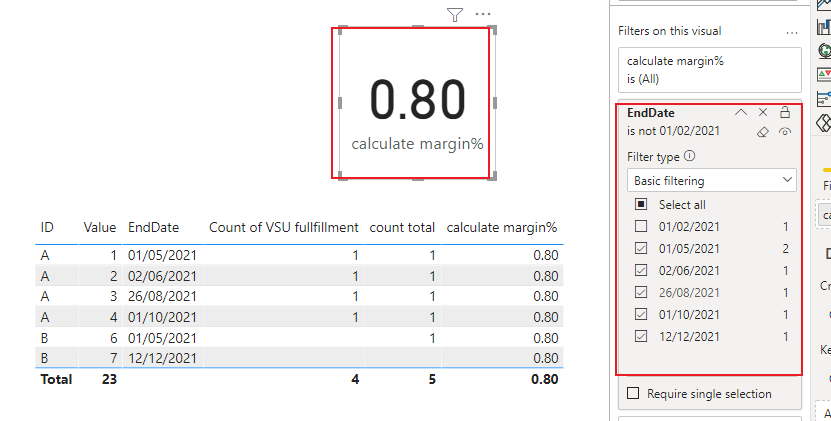Collapse the EndDate filter card
The height and width of the screenshot is (421, 831).
coord(740,112)
